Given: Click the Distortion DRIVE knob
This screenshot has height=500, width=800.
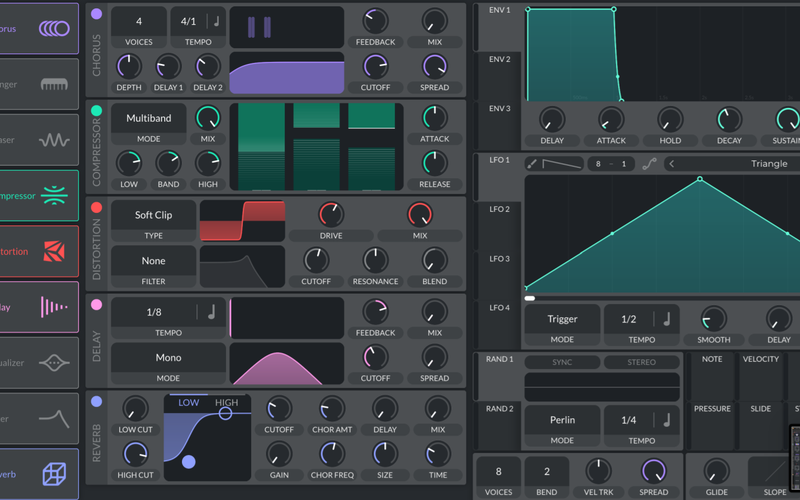Looking at the screenshot, I should [330, 213].
